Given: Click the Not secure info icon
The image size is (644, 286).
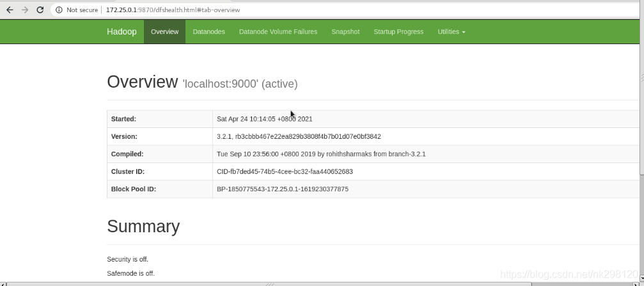Looking at the screenshot, I should 59,10.
